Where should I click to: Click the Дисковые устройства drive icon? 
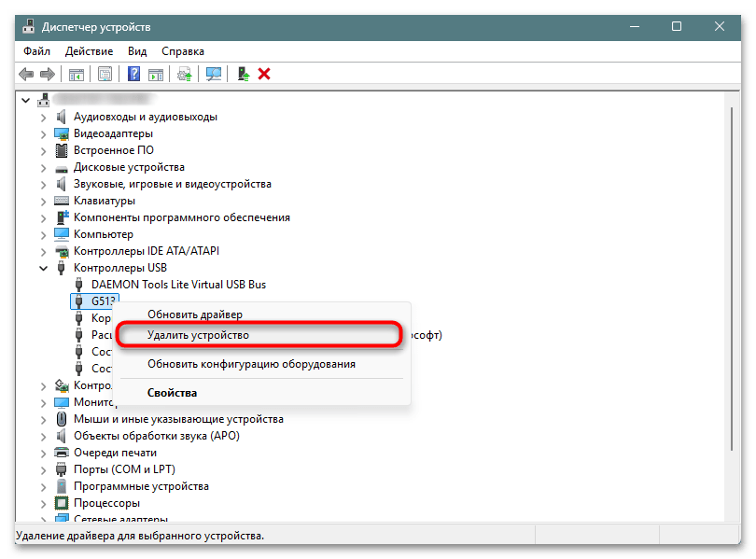tap(62, 169)
